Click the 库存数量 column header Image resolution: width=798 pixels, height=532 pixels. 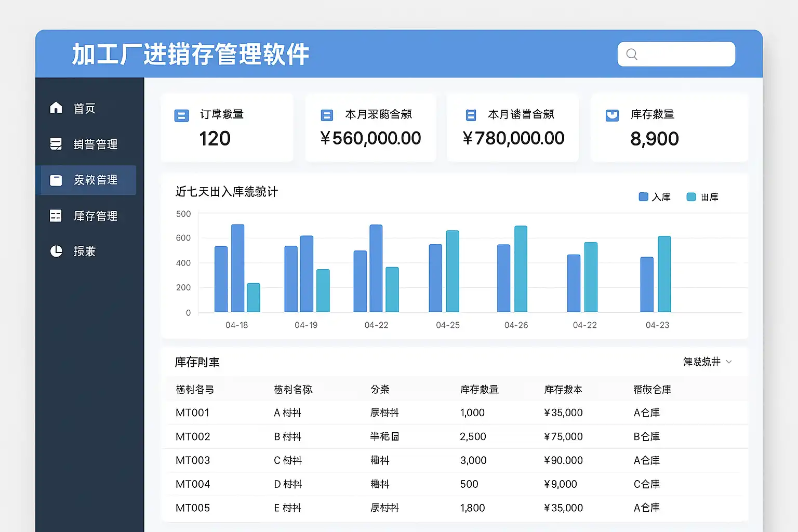point(479,389)
